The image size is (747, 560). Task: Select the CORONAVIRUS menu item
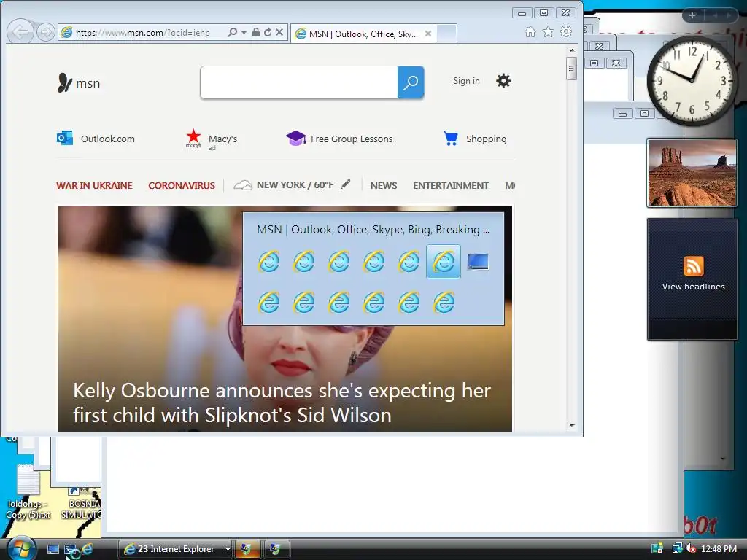tap(182, 186)
